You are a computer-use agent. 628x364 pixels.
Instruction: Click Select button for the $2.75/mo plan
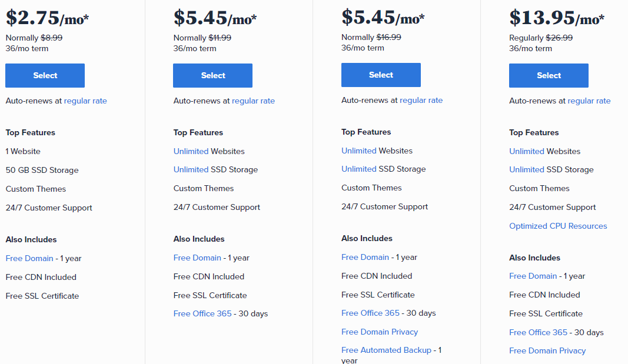[45, 76]
